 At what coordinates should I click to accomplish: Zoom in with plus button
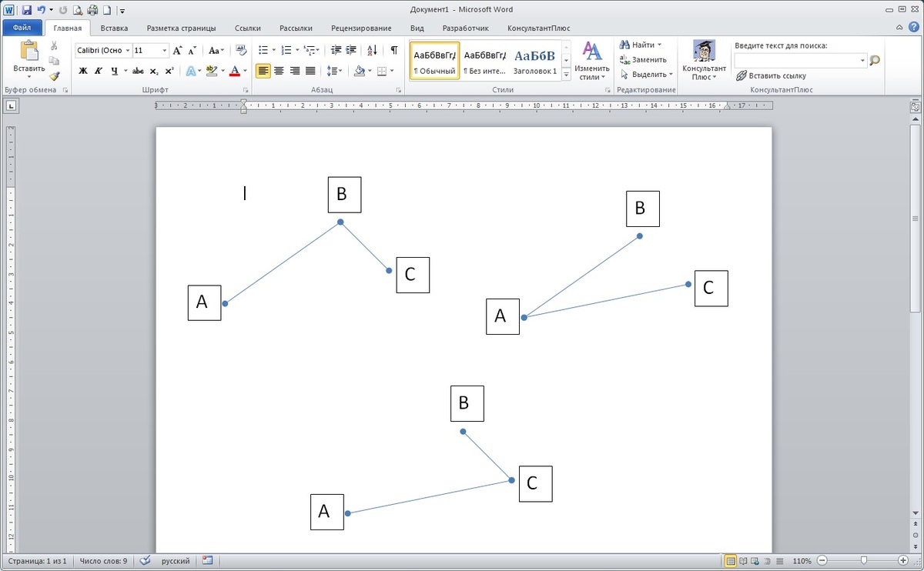[x=902, y=561]
